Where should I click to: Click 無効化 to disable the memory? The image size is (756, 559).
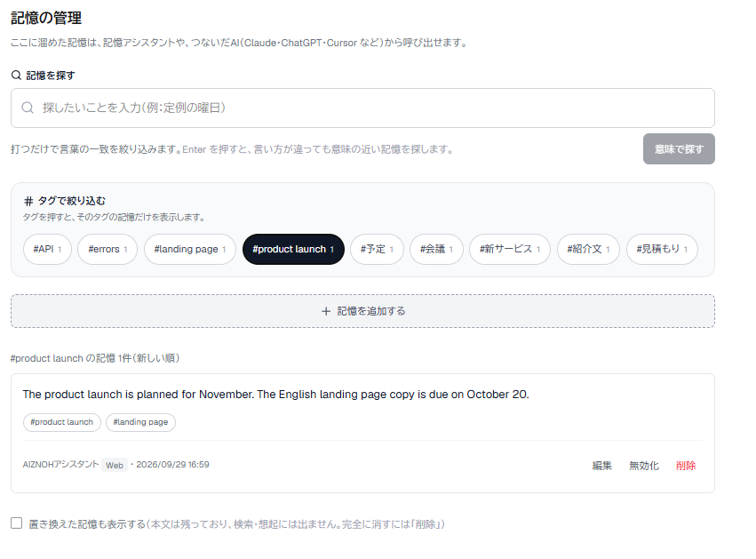click(x=644, y=466)
